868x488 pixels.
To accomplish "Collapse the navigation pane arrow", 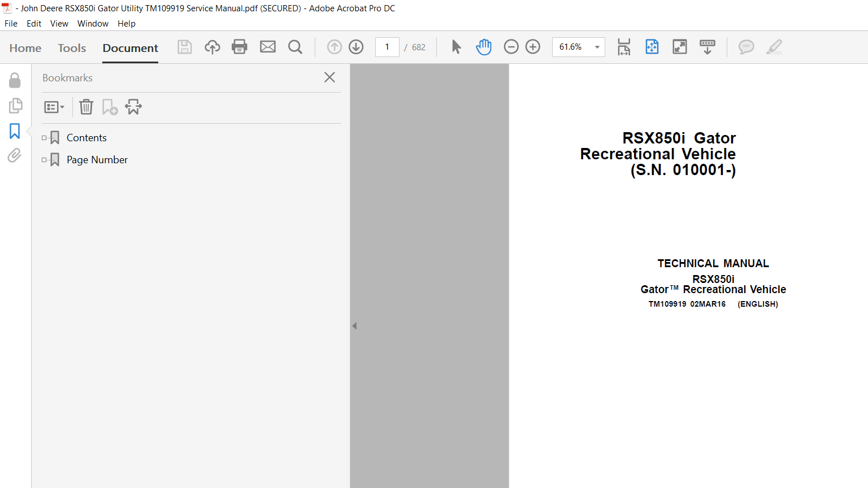I will pyautogui.click(x=354, y=326).
